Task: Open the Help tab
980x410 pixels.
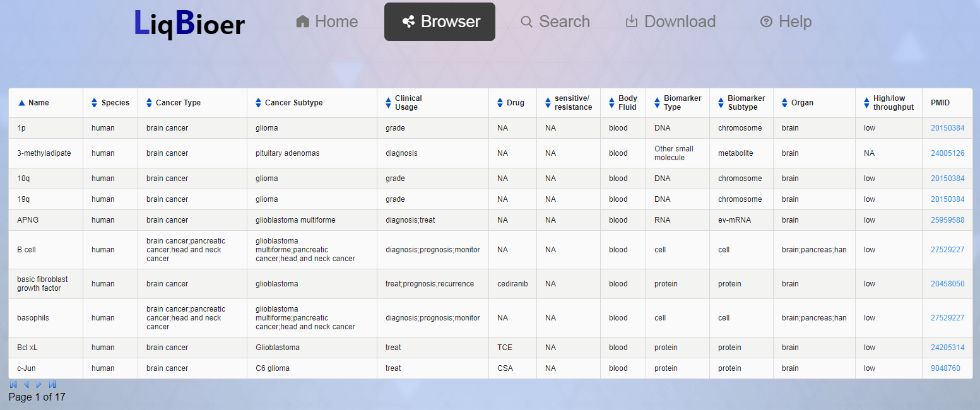Action: [786, 22]
